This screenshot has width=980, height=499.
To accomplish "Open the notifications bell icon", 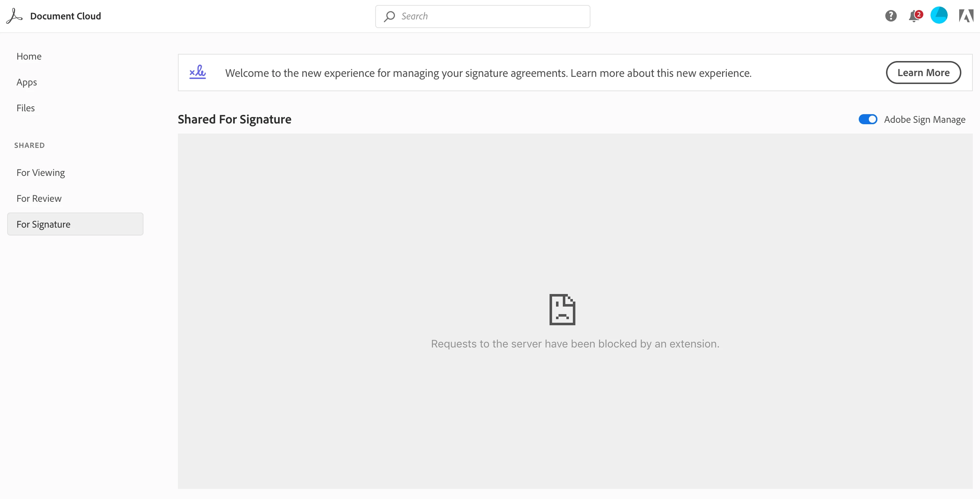I will [x=913, y=17].
